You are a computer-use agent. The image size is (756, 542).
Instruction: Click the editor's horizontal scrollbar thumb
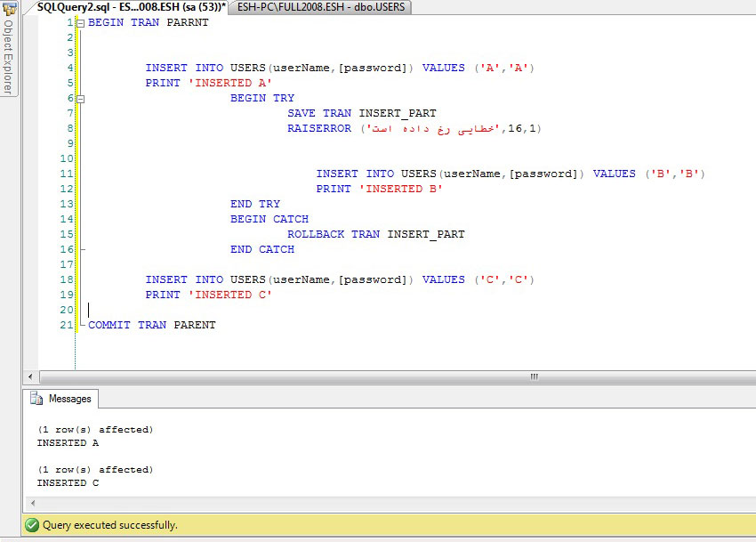point(534,376)
